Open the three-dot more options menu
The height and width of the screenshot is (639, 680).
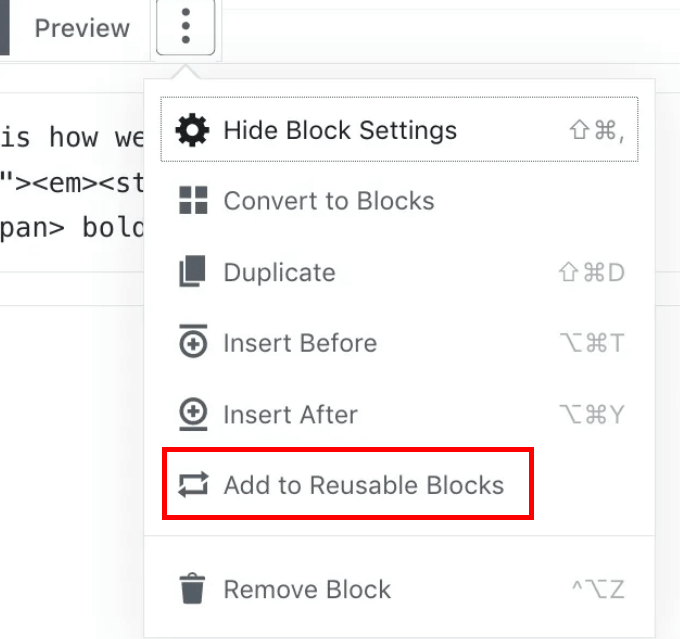click(186, 27)
